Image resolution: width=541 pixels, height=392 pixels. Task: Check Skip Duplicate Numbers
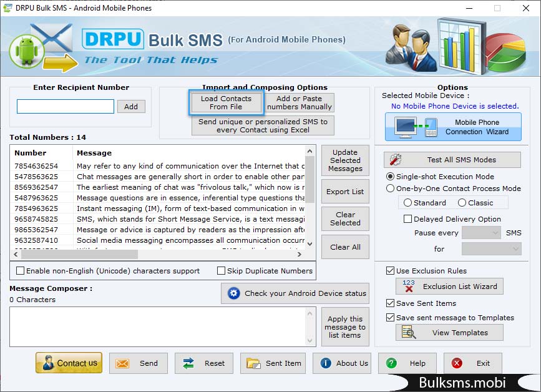221,270
